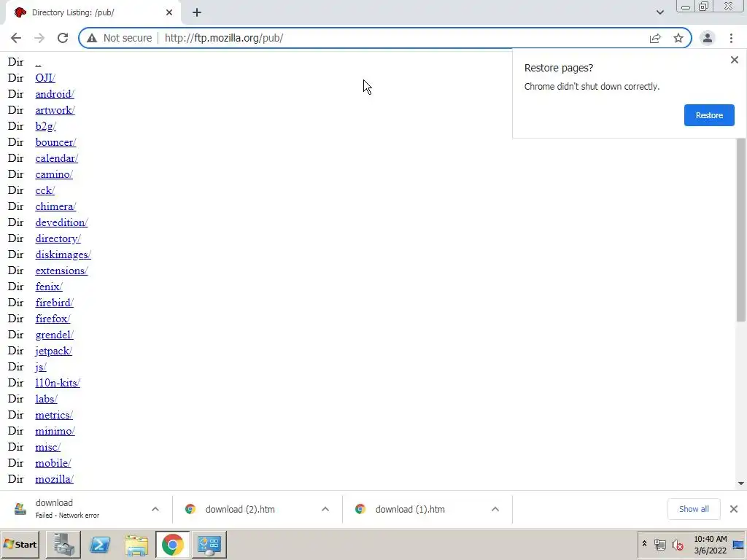Click the Not secure warning icon
This screenshot has height=560, width=747.
tap(92, 38)
